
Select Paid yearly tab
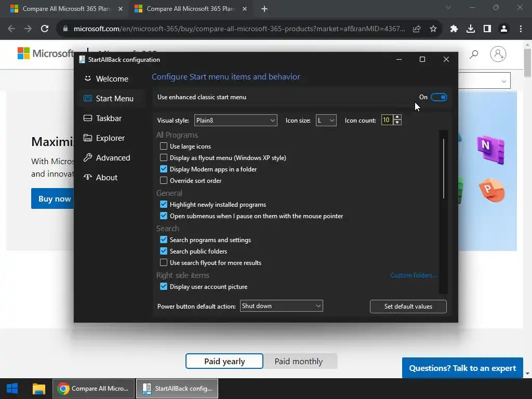click(x=224, y=362)
